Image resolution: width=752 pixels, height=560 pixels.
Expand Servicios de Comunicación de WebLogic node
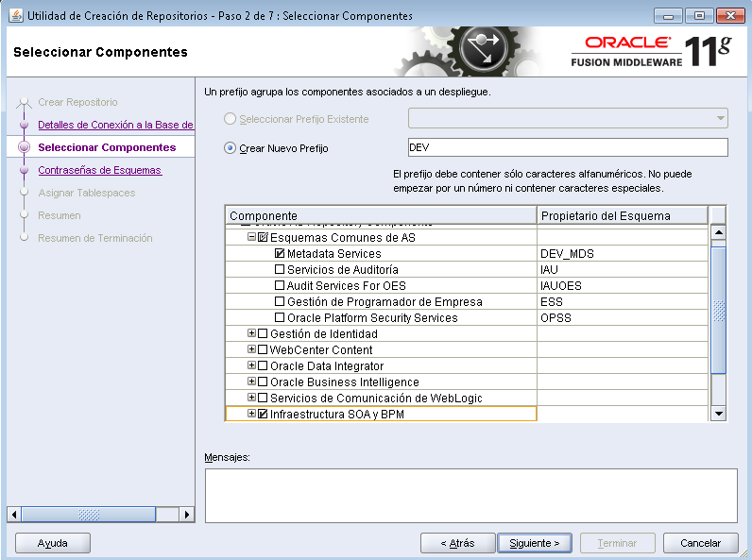[251, 397]
